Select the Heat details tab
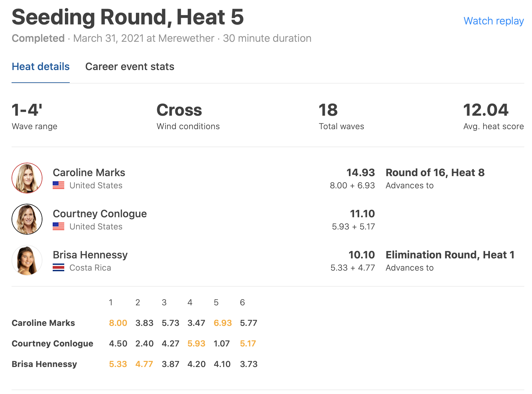 click(40, 67)
